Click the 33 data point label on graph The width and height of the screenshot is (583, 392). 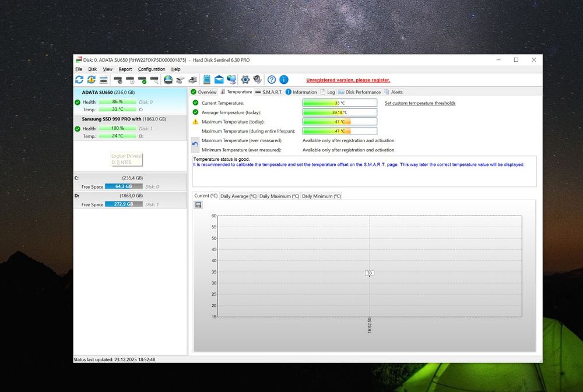pyautogui.click(x=369, y=273)
